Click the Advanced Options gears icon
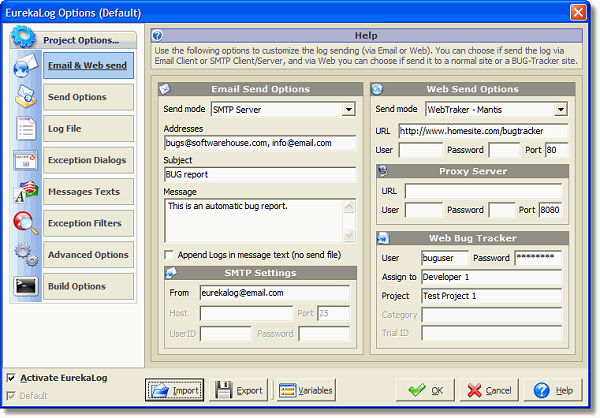Screen dimensions: 600x418 [x=26, y=255]
